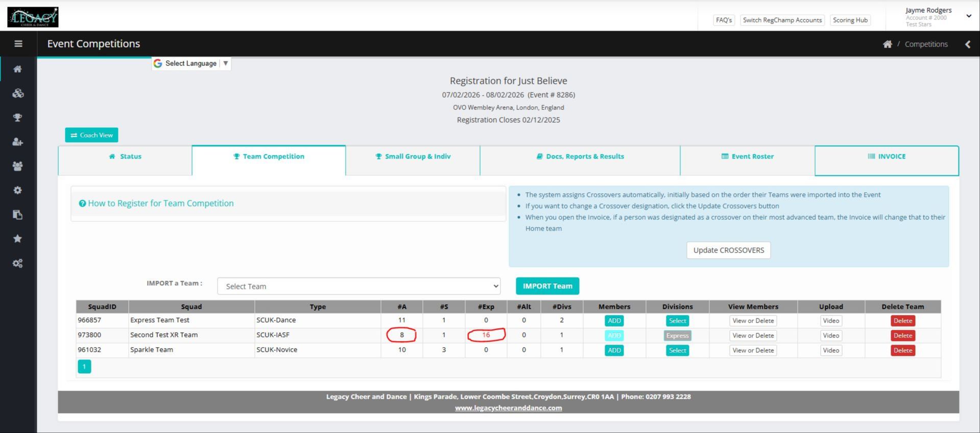Click the Type column header
Image resolution: width=980 pixels, height=433 pixels.
318,307
